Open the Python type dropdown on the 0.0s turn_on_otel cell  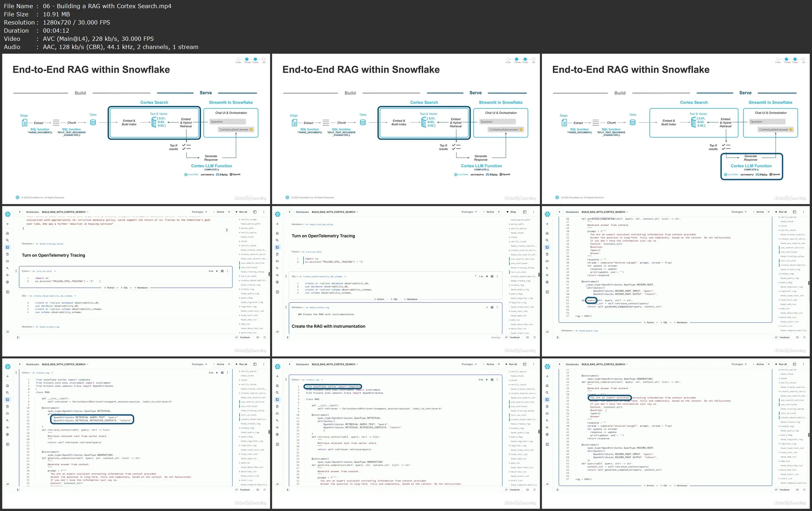click(x=26, y=271)
